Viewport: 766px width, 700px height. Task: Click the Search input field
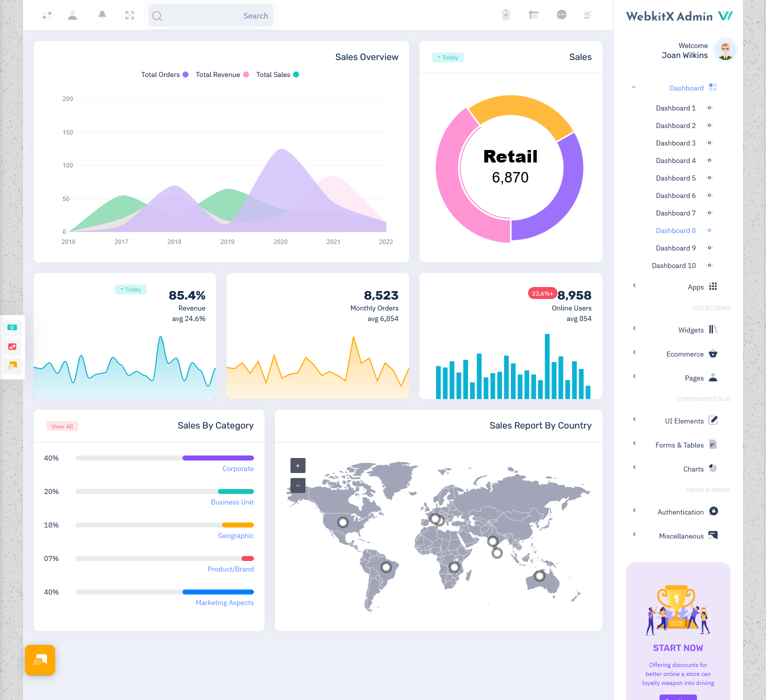[x=211, y=15]
